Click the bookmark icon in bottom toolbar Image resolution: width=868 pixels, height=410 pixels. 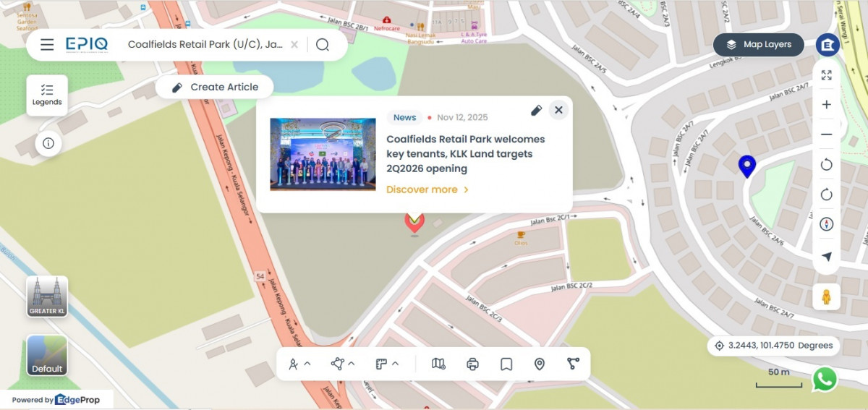[x=506, y=364]
